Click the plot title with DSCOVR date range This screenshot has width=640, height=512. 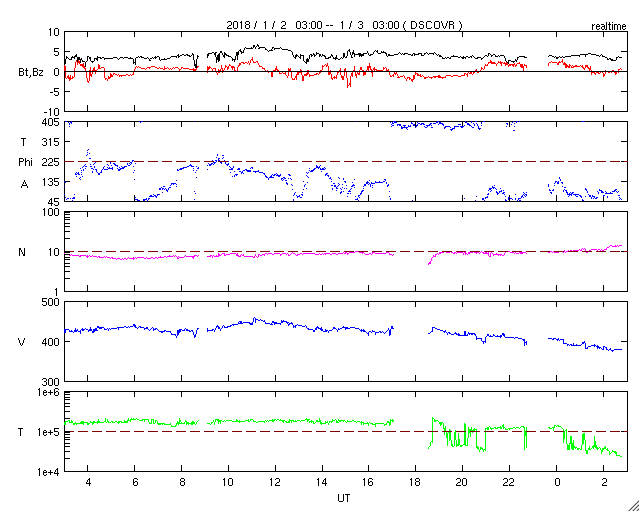click(x=345, y=25)
